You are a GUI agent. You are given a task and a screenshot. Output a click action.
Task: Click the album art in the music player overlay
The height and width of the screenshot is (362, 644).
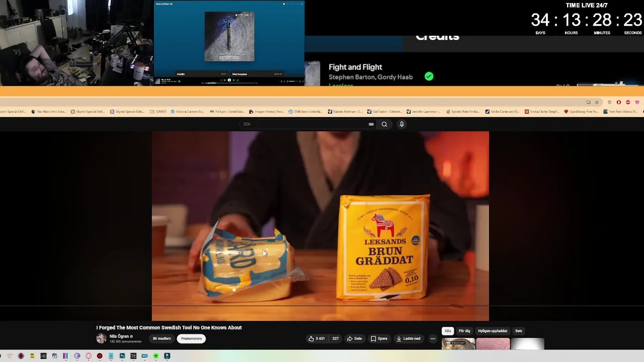229,37
